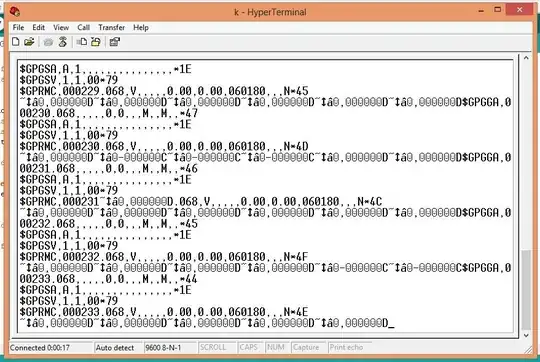Image resolution: width=540 pixels, height=362 pixels.
Task: Click the Open file folder icon
Action: point(30,42)
